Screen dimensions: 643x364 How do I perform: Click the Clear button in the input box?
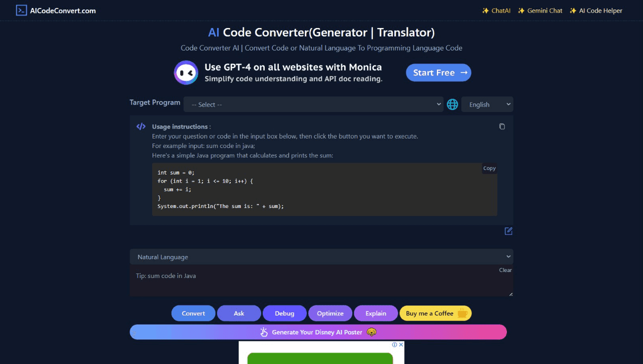(x=505, y=270)
